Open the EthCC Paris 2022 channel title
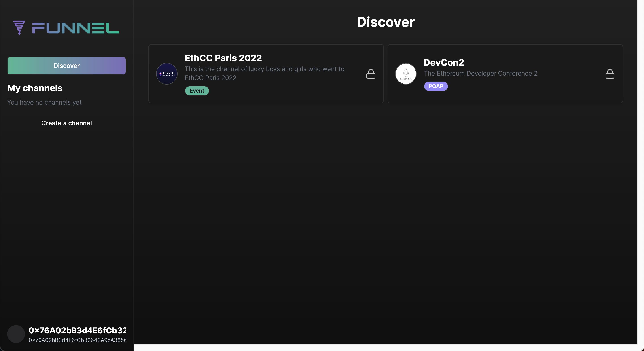Image resolution: width=644 pixels, height=351 pixels. (x=223, y=58)
